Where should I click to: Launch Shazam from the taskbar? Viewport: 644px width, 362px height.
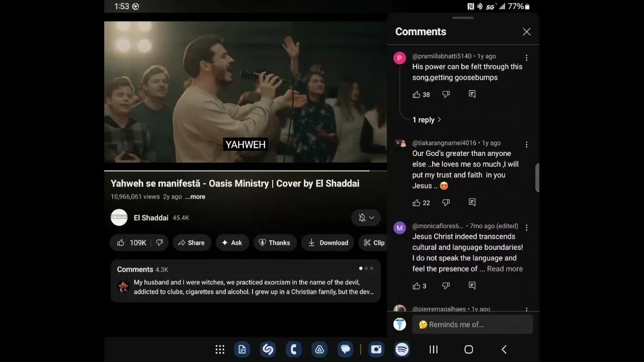(x=268, y=349)
